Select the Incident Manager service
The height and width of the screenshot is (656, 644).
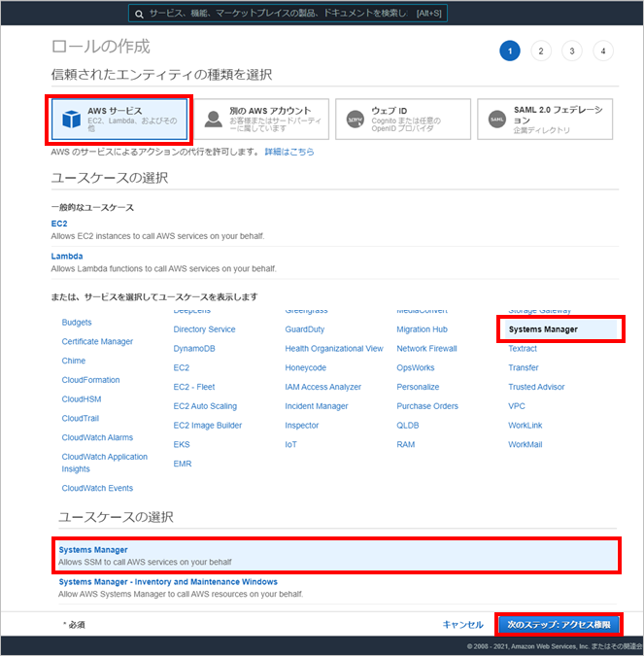point(317,406)
